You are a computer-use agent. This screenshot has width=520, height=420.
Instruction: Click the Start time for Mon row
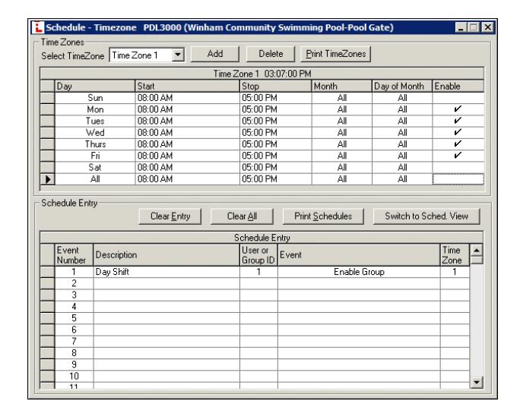pos(187,109)
